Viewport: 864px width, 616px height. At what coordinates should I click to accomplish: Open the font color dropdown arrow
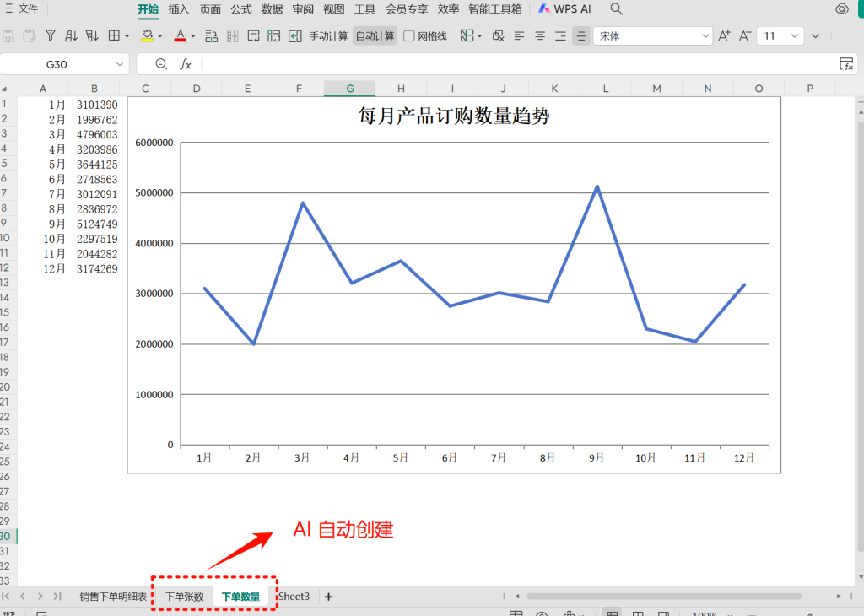coord(193,35)
